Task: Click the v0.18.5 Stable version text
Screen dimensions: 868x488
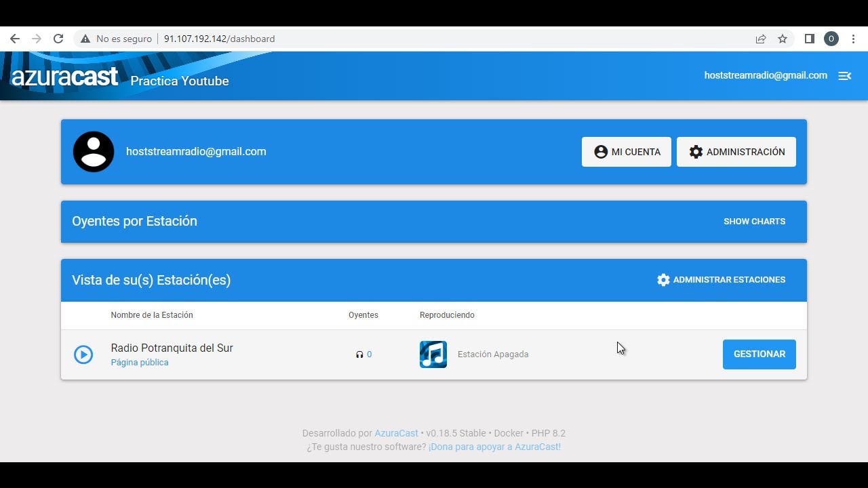Action: pos(456,433)
